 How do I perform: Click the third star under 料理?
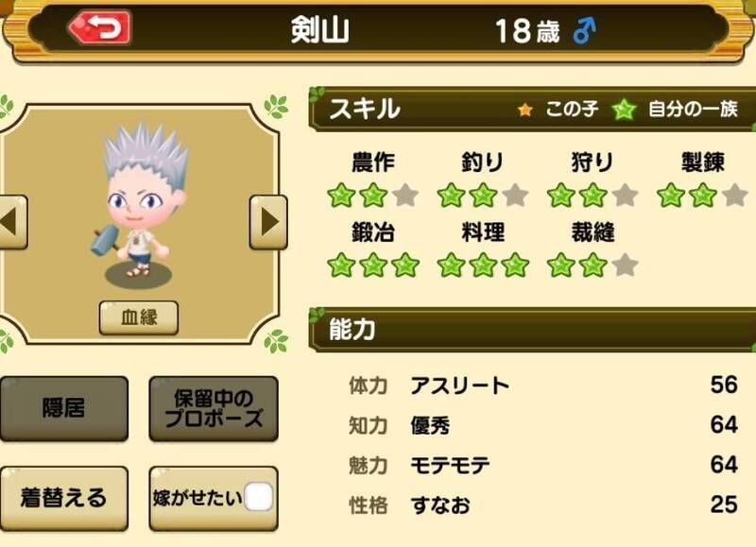pyautogui.click(x=515, y=265)
